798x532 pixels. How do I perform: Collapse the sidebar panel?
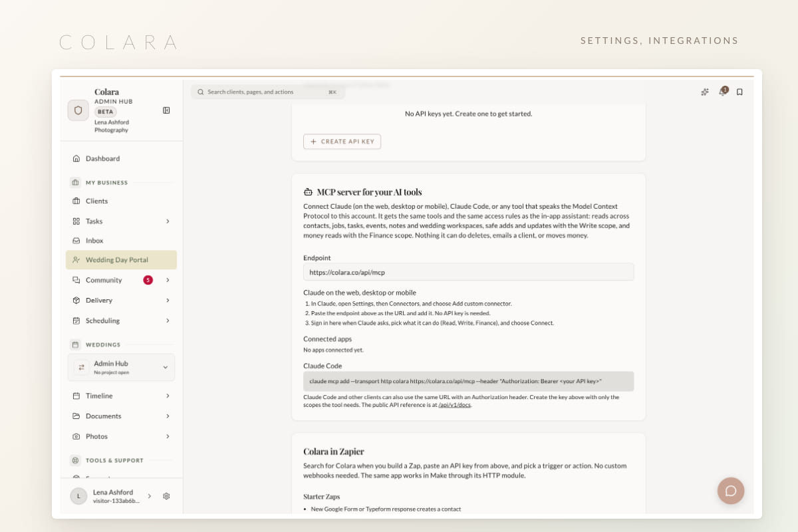166,110
